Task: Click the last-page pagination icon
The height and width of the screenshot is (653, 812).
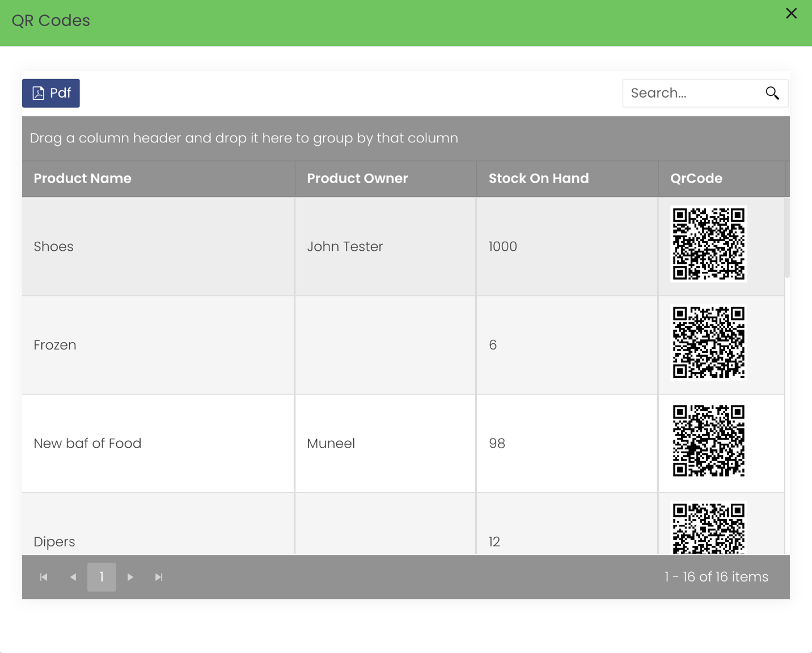Action: [159, 576]
